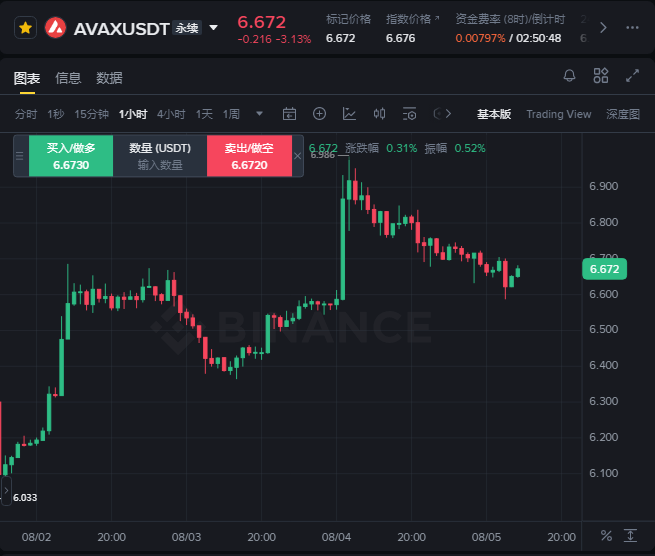Expand more time intervals dropdown arrow
This screenshot has width=655, height=556.
coord(259,114)
